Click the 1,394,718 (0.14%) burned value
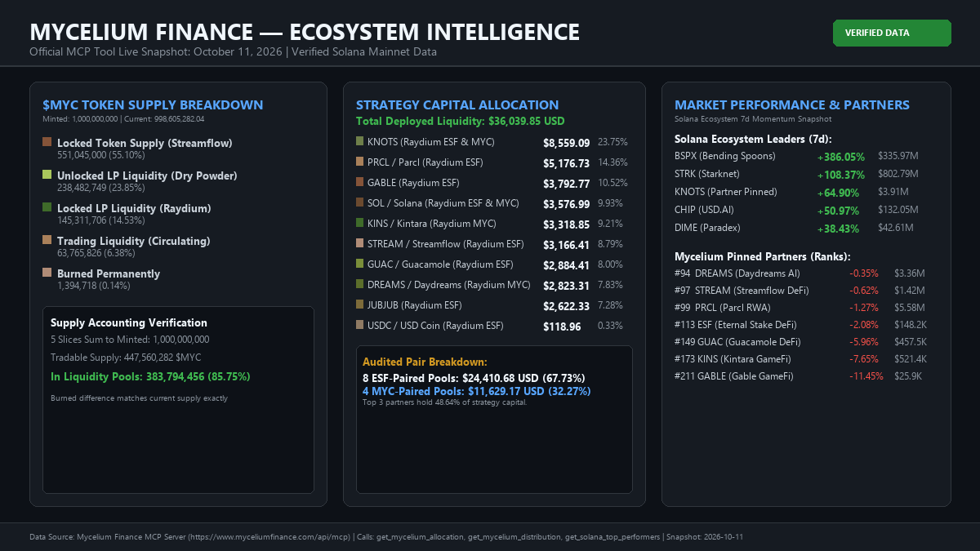Screen dimensions: 980x551 [93, 285]
